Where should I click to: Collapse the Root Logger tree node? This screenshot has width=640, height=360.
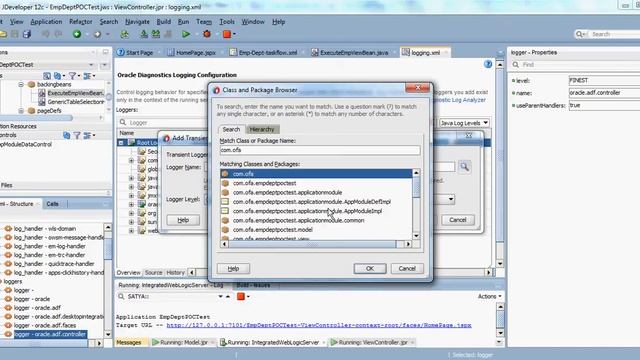(121, 142)
